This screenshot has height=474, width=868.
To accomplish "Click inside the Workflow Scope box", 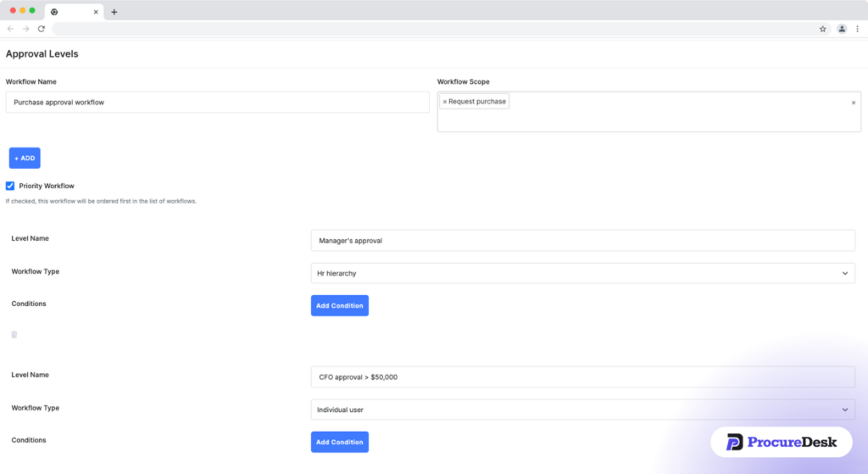I will (x=648, y=112).
